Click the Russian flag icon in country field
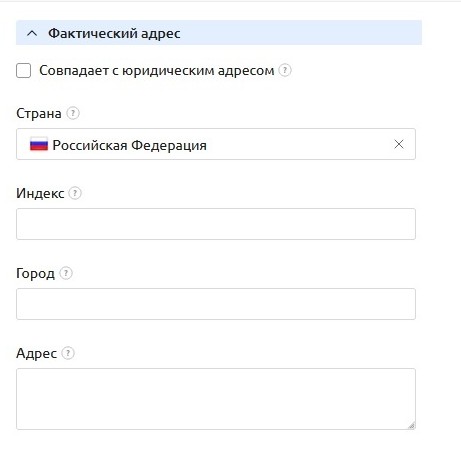This screenshot has height=466, width=461. [x=39, y=144]
